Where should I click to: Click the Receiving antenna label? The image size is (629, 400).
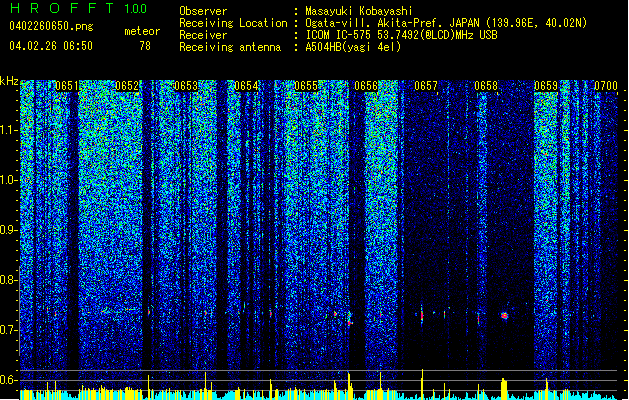[230, 47]
